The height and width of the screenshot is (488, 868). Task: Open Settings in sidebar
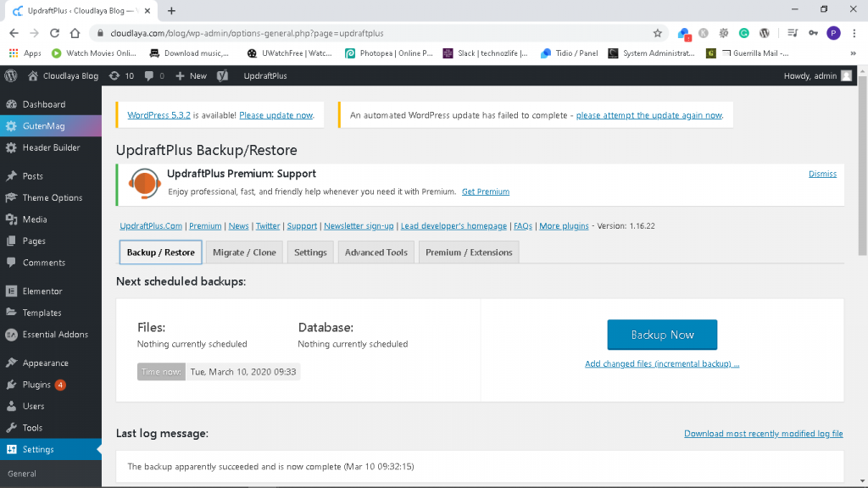click(51, 449)
